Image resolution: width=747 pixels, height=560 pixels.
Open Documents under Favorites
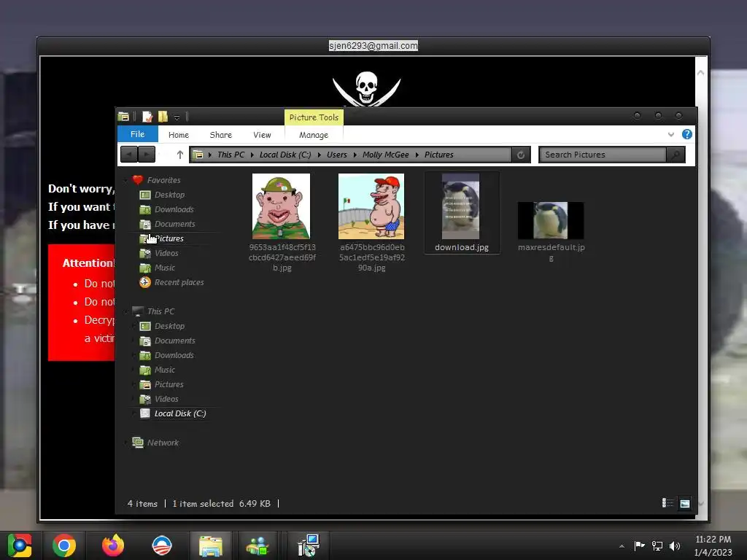[174, 224]
